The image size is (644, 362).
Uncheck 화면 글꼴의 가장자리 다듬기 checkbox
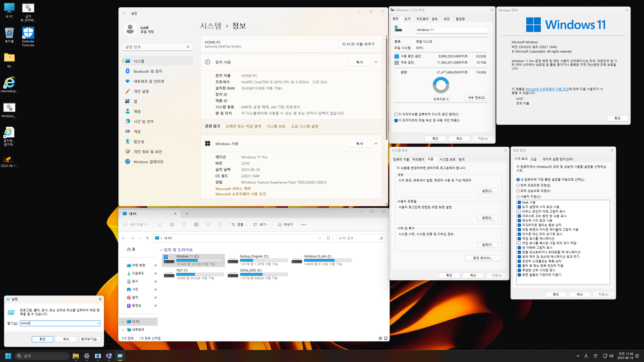click(x=519, y=275)
